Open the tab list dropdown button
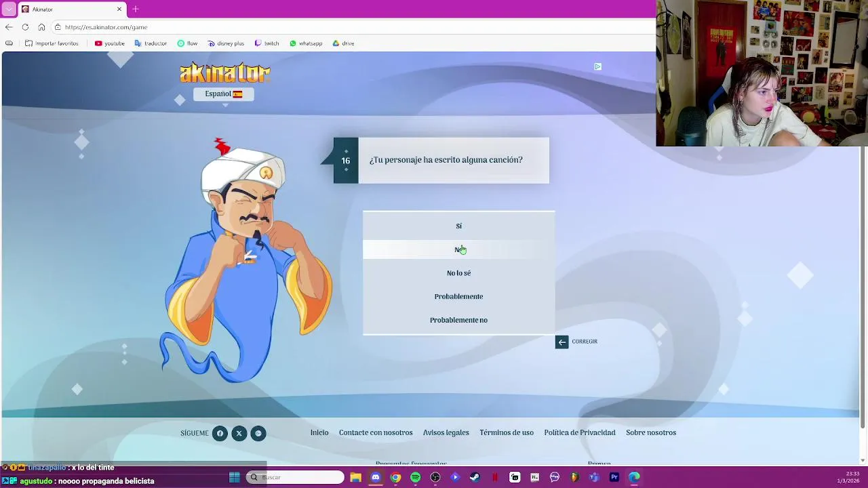The image size is (868, 488). tap(9, 9)
